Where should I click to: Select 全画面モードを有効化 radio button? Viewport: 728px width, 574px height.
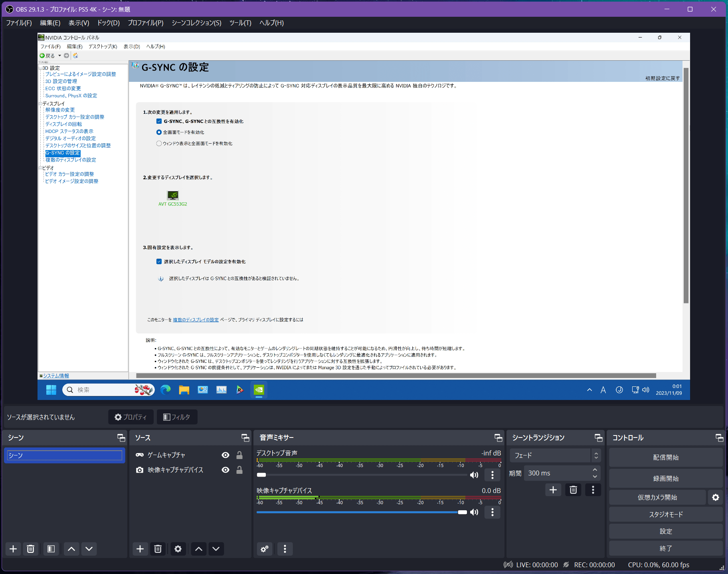(x=159, y=132)
